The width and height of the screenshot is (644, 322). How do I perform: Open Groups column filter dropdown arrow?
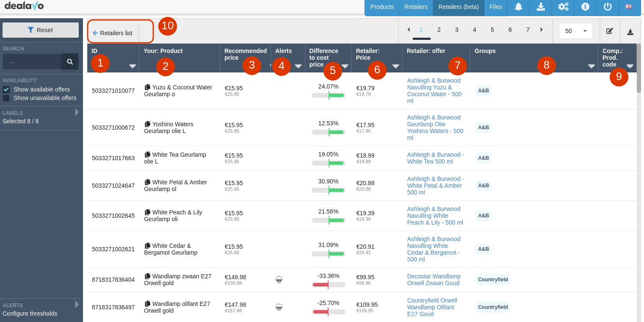(x=591, y=66)
